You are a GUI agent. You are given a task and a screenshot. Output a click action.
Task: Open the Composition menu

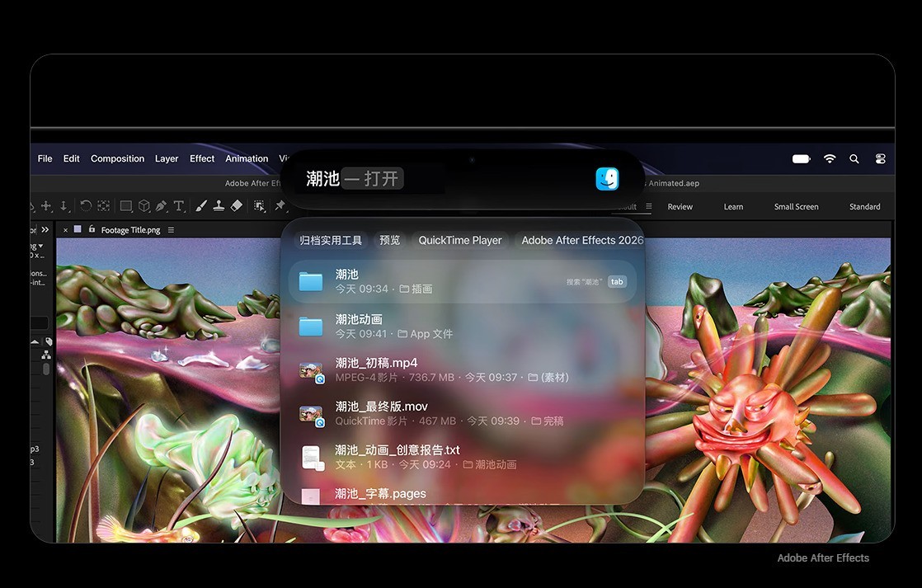117,159
